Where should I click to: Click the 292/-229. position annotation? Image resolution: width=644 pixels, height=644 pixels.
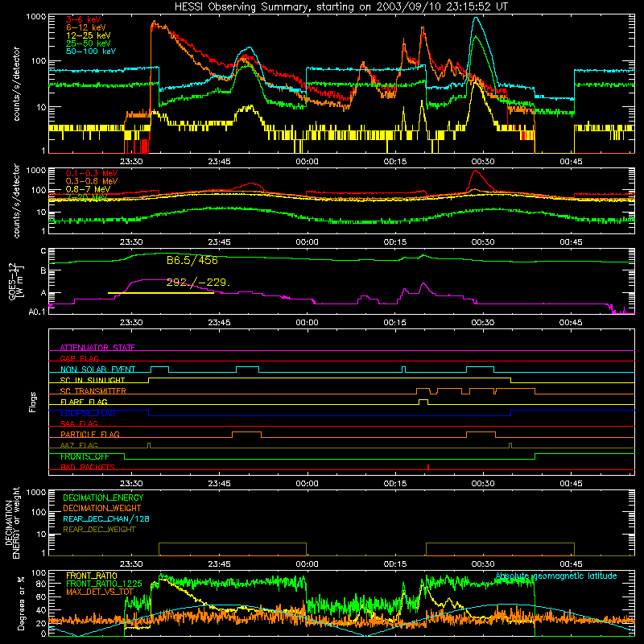point(198,283)
